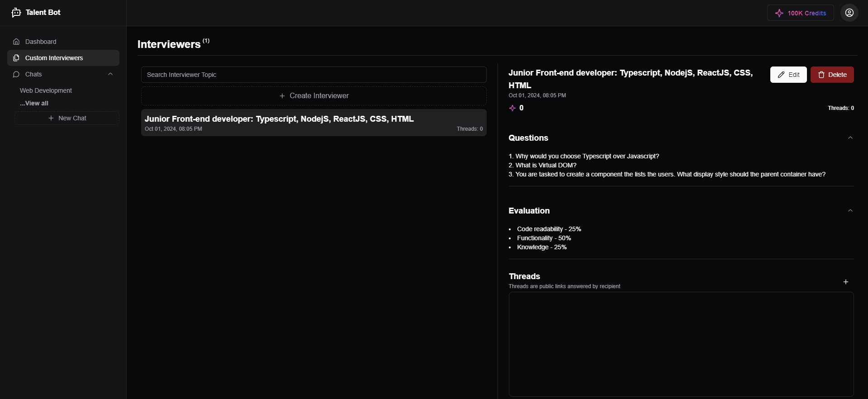Open the user profile avatar icon

click(849, 13)
